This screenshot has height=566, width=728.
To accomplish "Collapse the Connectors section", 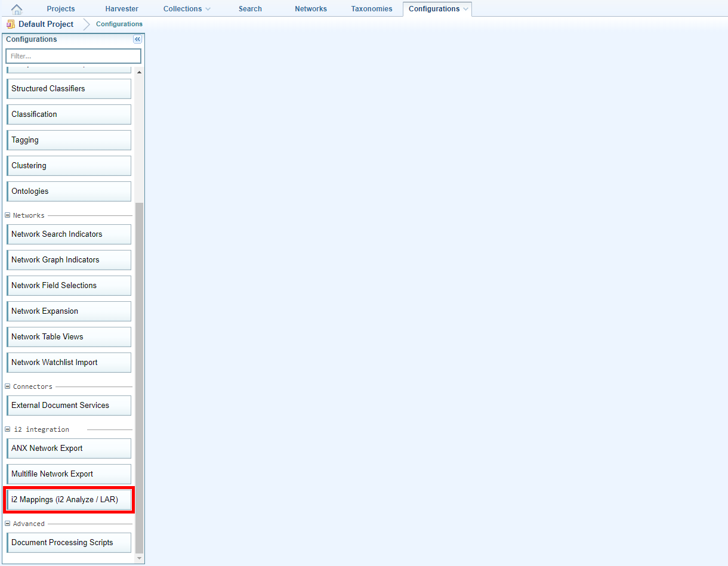I will 8,386.
